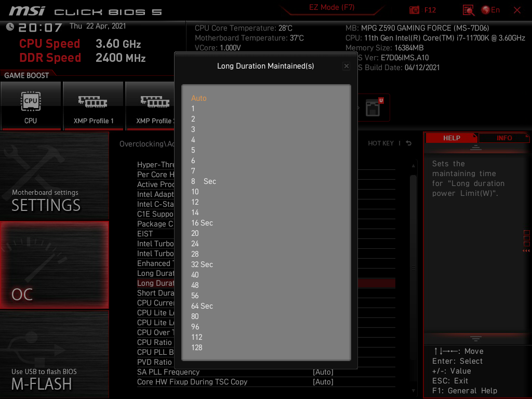Screen dimensions: 532x399
Task: Enable the second XMP Profile
Action: [x=150, y=106]
